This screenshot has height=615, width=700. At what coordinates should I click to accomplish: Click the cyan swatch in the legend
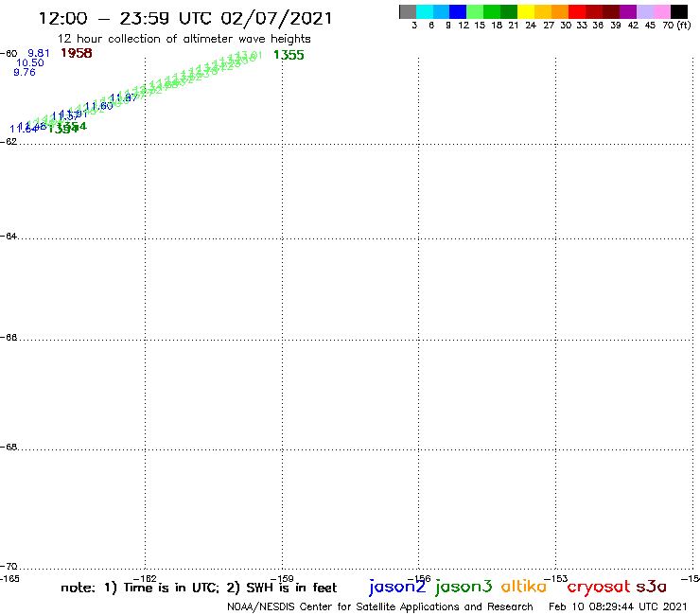tap(425, 11)
